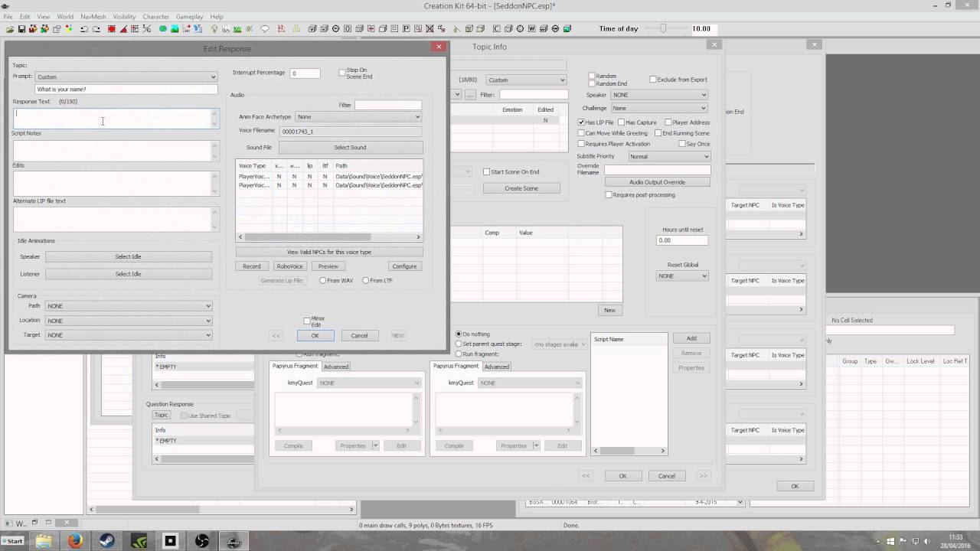
Task: Click the voice type list horizontal scrollbar
Action: [329, 237]
